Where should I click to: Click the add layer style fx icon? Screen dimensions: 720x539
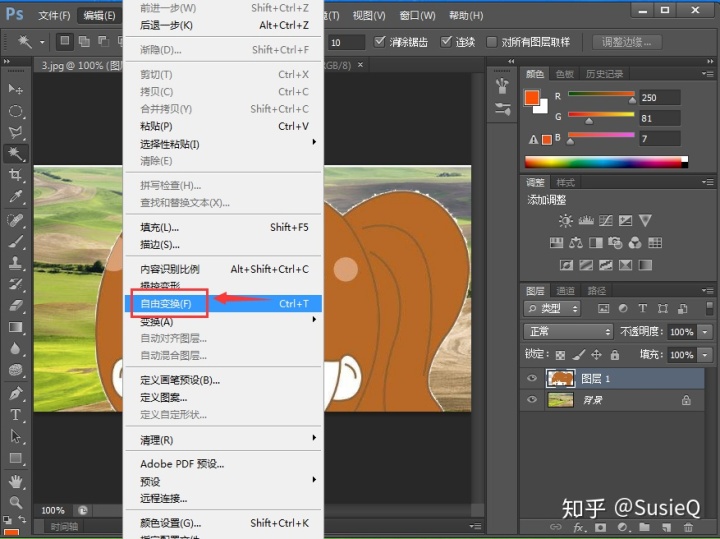[579, 528]
